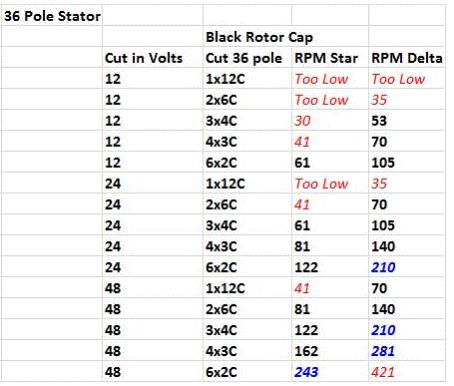Select the cell containing 421
This screenshot has height=386, width=454.
pyautogui.click(x=407, y=371)
